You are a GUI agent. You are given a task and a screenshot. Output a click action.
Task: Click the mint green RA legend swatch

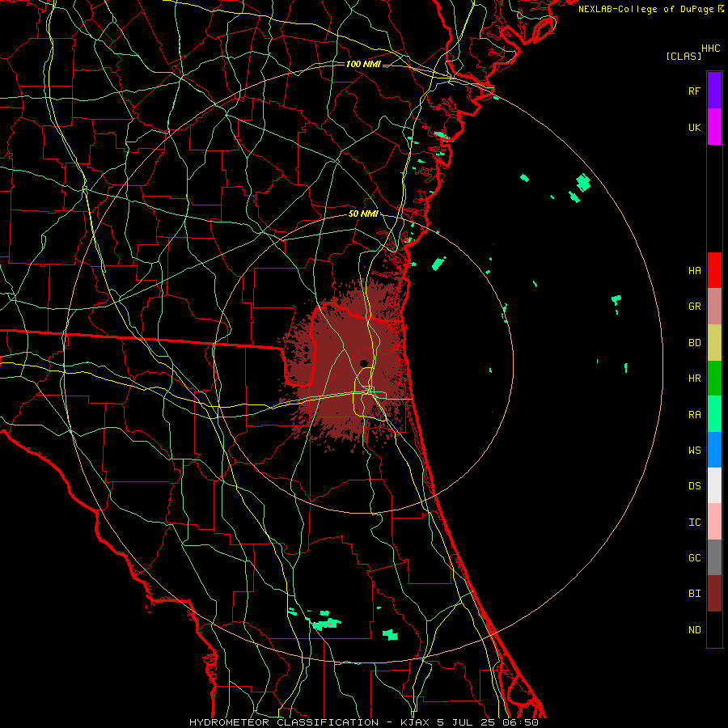coord(714,414)
